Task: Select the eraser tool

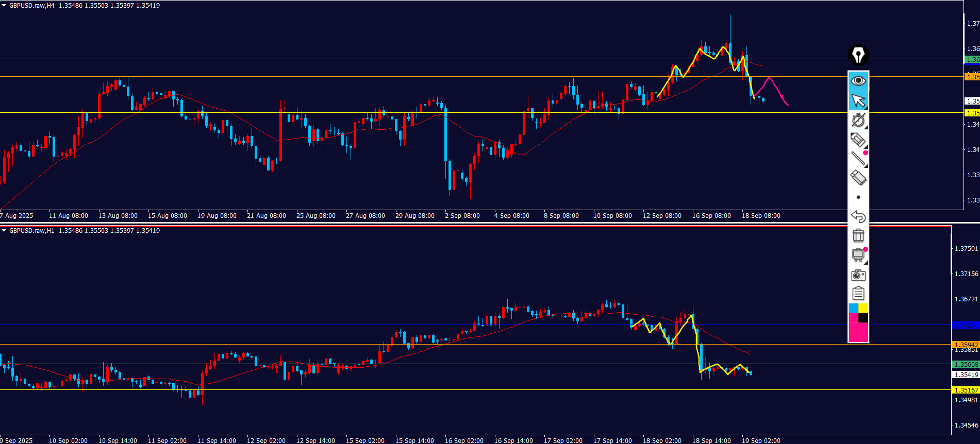Action: pos(858,178)
